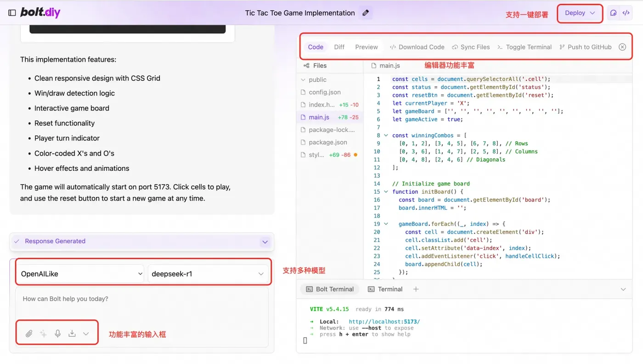Click 'Hover effects and animations' bullet text

[82, 168]
